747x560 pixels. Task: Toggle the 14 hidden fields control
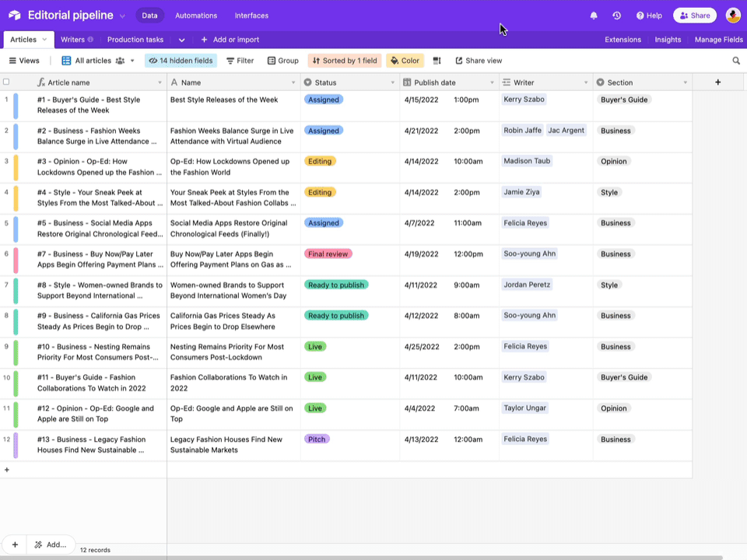[x=180, y=60]
